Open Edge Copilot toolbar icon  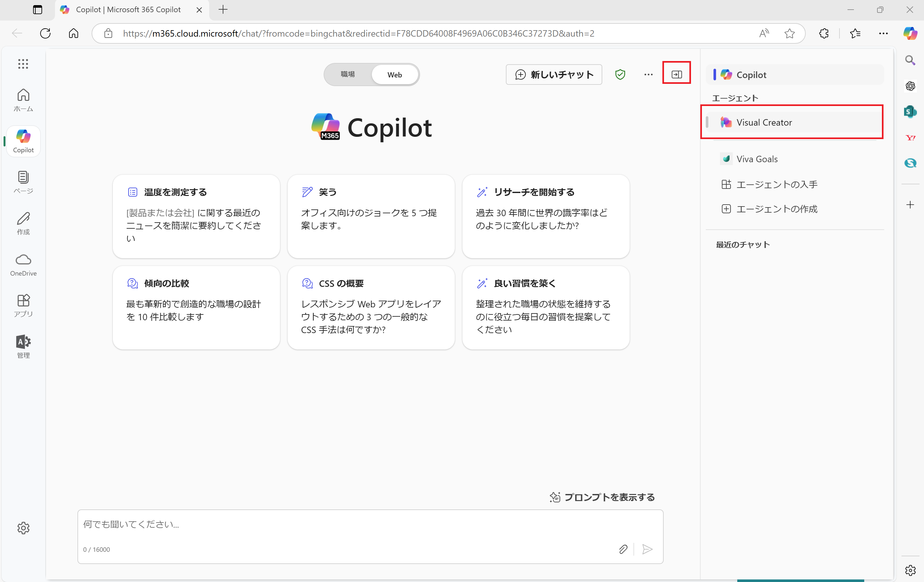(x=910, y=33)
